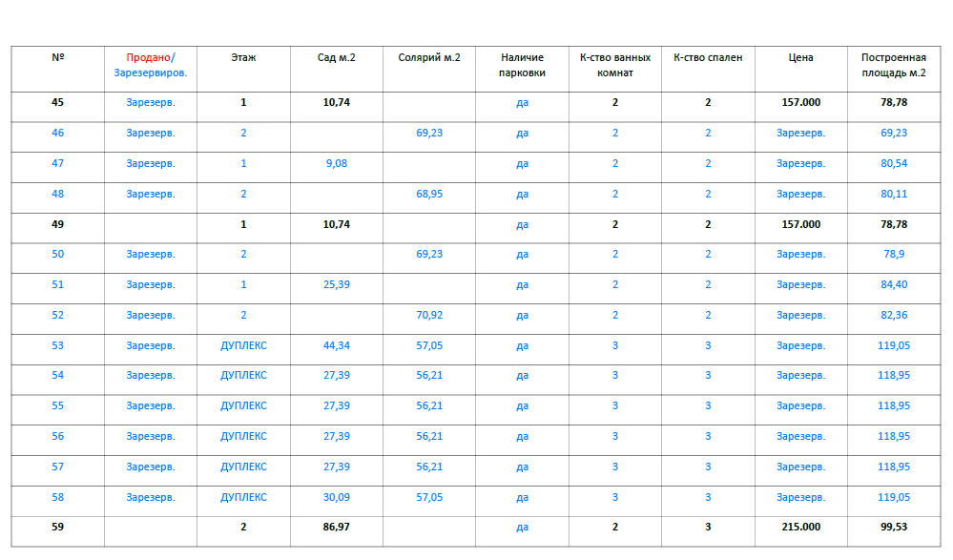The height and width of the screenshot is (560, 953).
Task: Select the 'К-ство ванных комнат' header
Action: coord(615,65)
